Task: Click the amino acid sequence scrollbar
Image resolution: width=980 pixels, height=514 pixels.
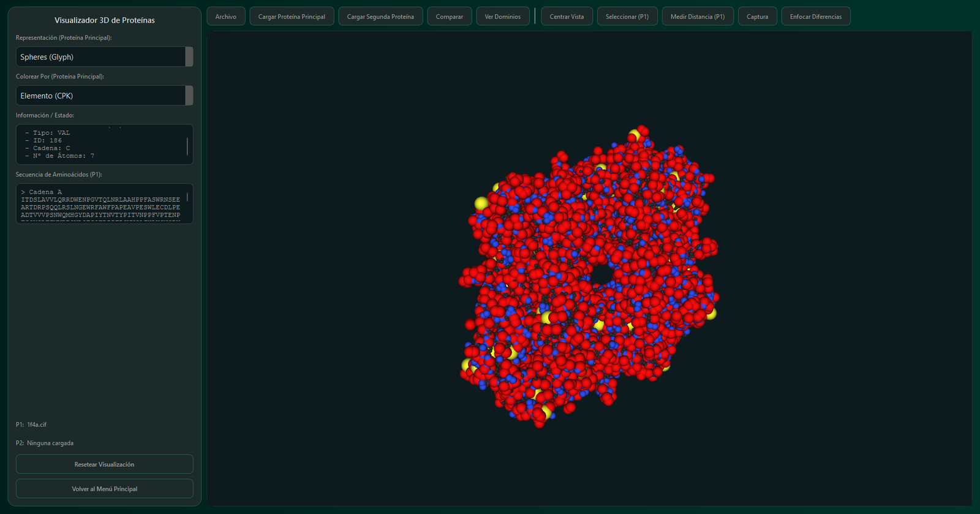Action: (x=187, y=197)
